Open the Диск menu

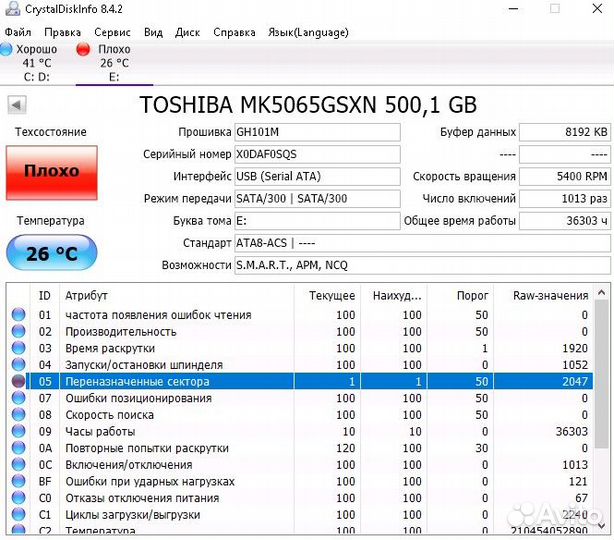(x=187, y=32)
